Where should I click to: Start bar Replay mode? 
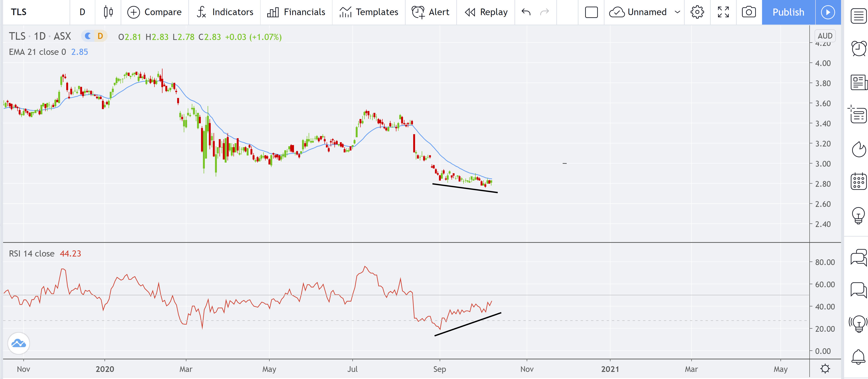(x=486, y=12)
